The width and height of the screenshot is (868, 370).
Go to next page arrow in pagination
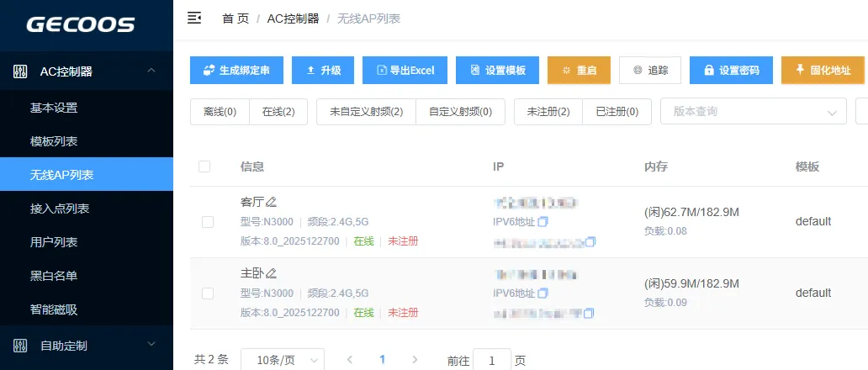tap(414, 359)
